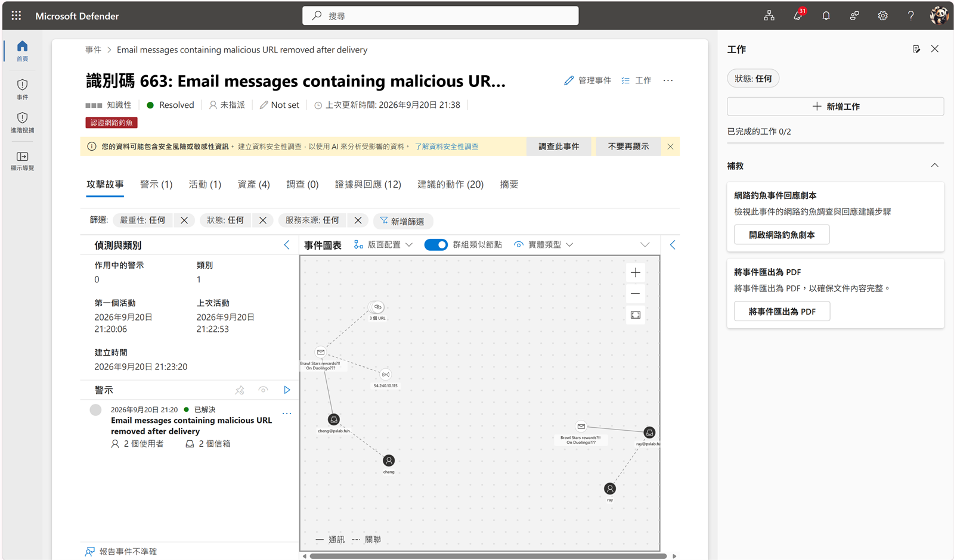Click the investigate this incident button
The height and width of the screenshot is (560, 954).
click(559, 147)
